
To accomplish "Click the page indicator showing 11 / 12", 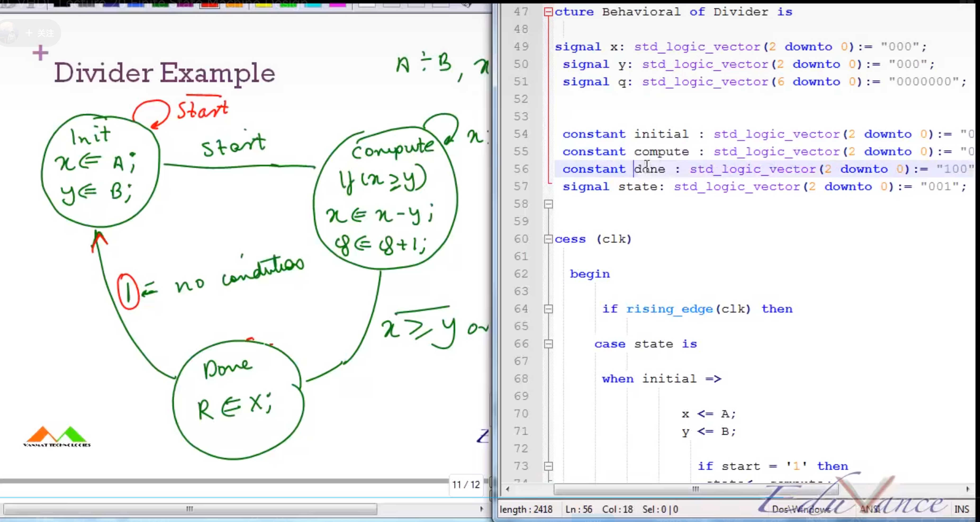I will [x=466, y=485].
